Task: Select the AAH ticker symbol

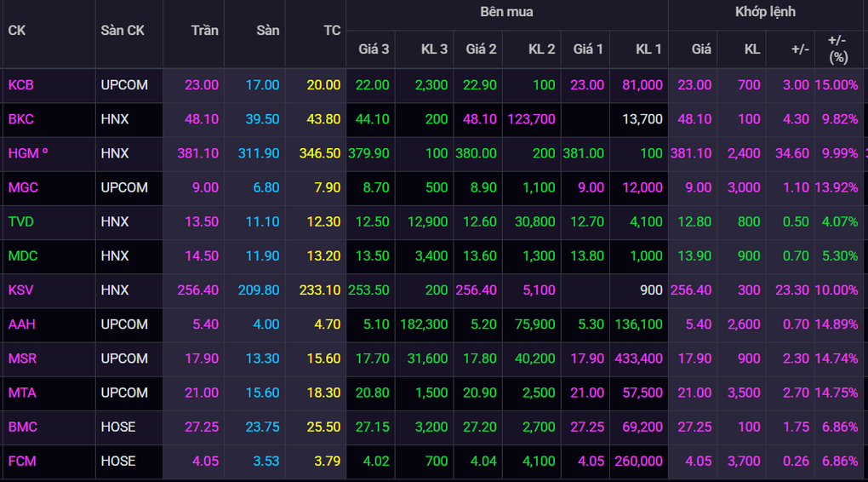Action: 22,324
